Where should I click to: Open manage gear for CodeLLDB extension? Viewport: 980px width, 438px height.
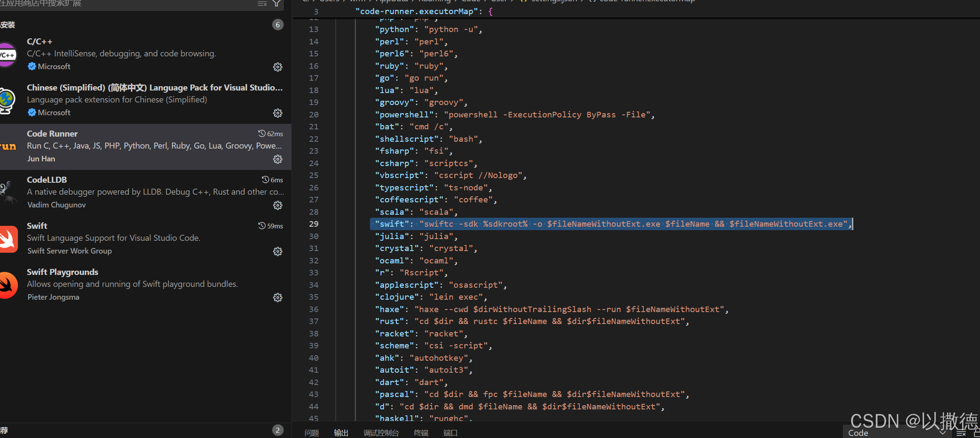tap(278, 205)
